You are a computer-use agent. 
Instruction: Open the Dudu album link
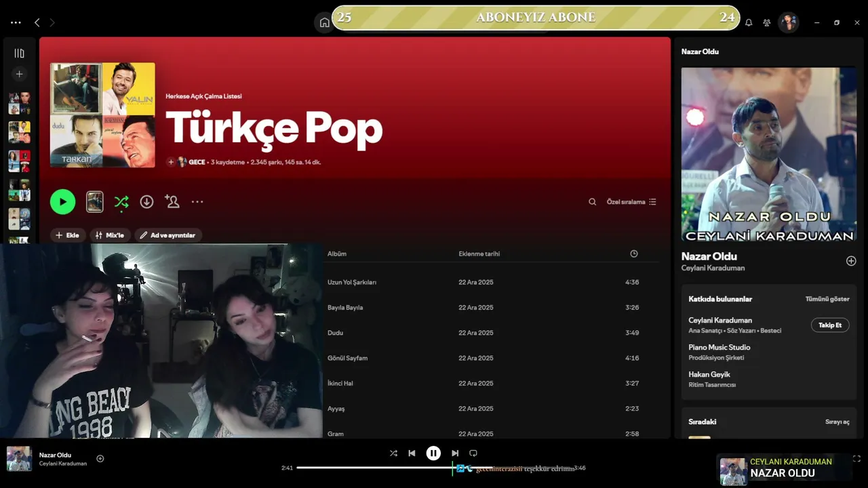click(335, 333)
